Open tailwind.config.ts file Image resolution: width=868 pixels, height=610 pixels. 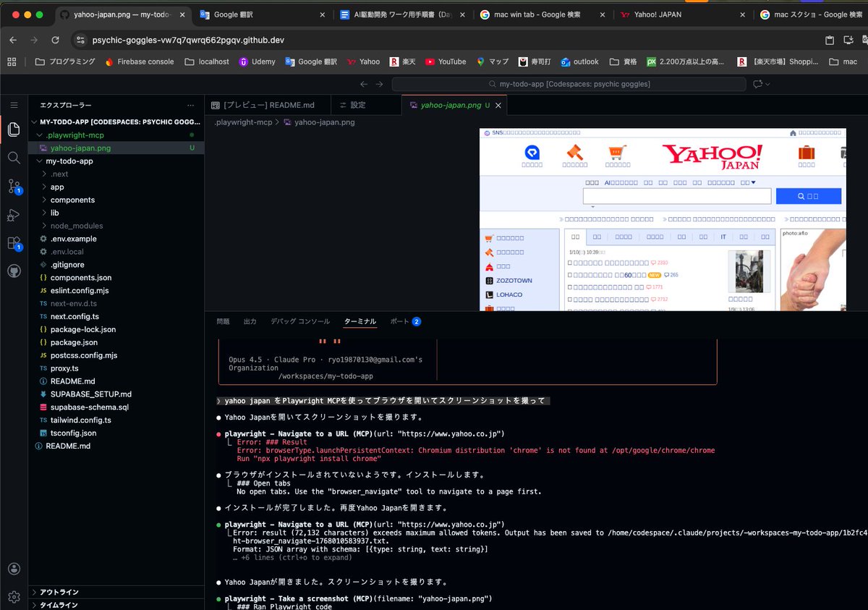click(116, 420)
